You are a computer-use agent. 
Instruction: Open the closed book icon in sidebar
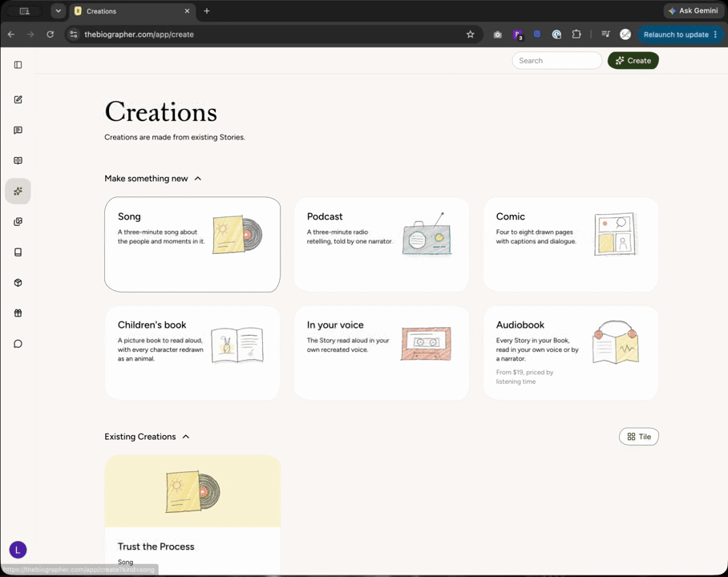coord(18,252)
